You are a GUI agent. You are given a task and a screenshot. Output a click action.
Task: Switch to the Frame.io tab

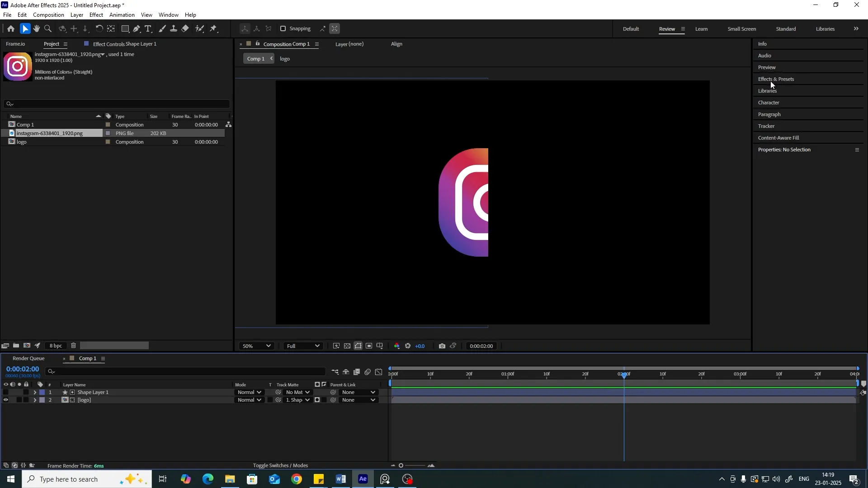[x=15, y=44]
